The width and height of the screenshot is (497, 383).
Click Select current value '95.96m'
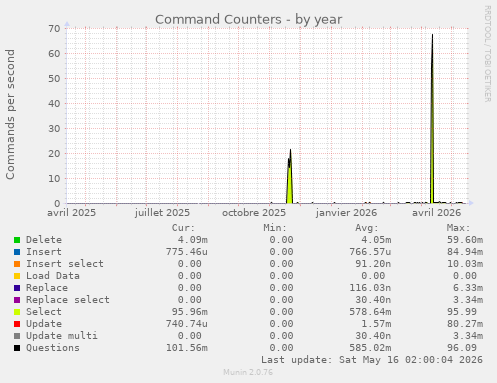[x=190, y=312]
